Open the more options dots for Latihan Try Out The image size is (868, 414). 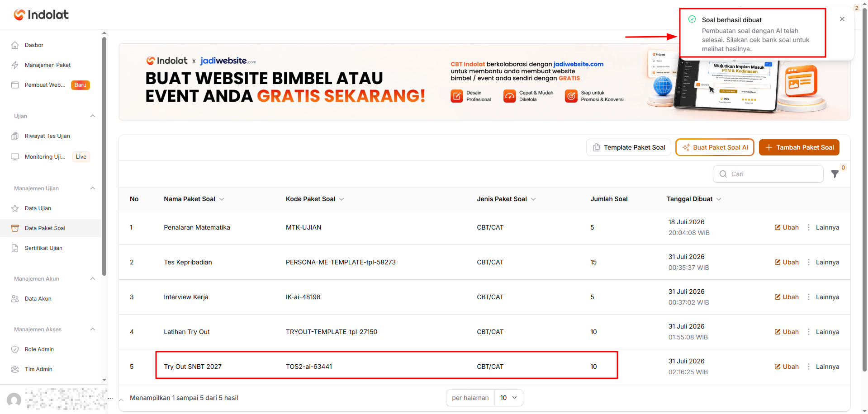click(x=809, y=332)
